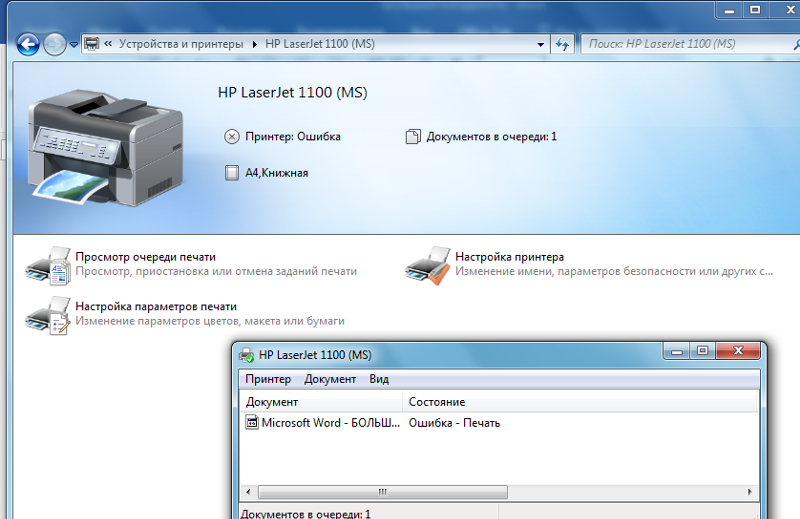Click the paper size page icon
This screenshot has height=519, width=800.
[x=232, y=173]
